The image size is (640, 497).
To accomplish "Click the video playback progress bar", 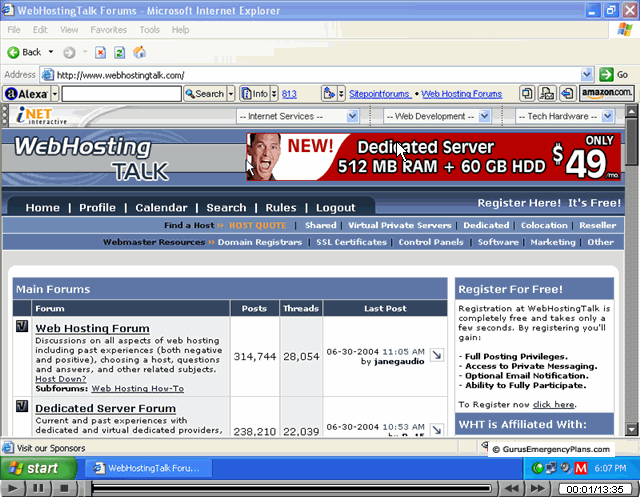I will pos(291,488).
